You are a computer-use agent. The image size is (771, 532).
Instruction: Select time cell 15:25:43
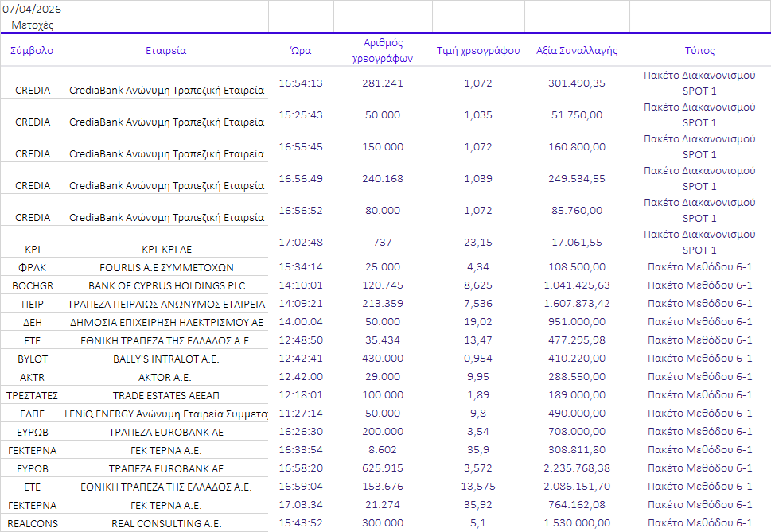click(301, 115)
